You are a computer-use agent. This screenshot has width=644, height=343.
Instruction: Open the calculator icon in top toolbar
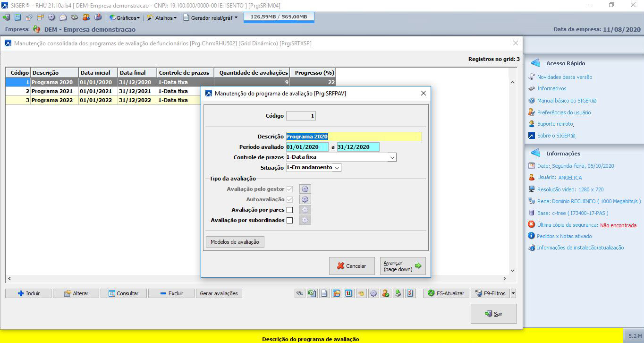(17, 17)
